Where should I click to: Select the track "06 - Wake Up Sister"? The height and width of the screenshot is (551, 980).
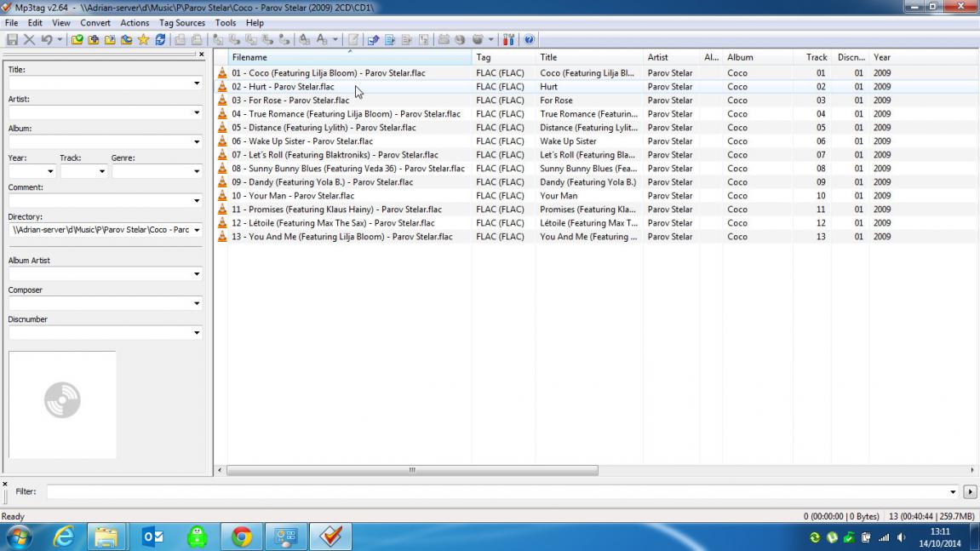pyautogui.click(x=302, y=141)
